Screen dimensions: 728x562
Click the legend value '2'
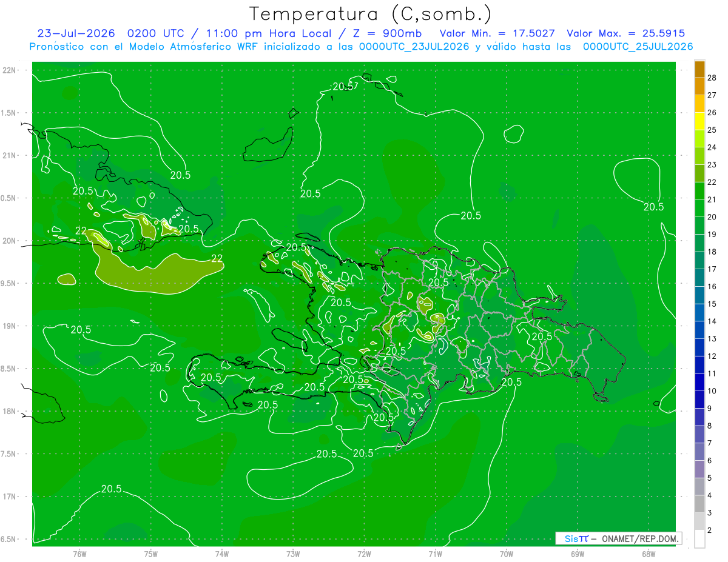[709, 530]
